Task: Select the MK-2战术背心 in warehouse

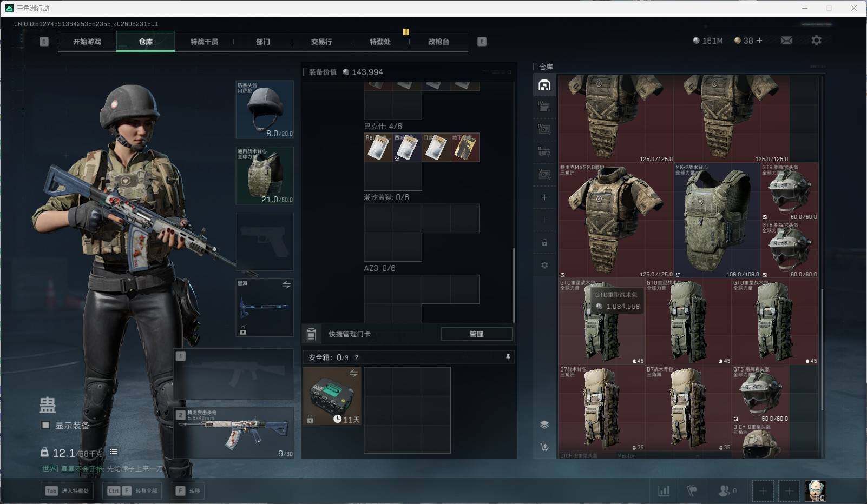Action: pos(717,221)
